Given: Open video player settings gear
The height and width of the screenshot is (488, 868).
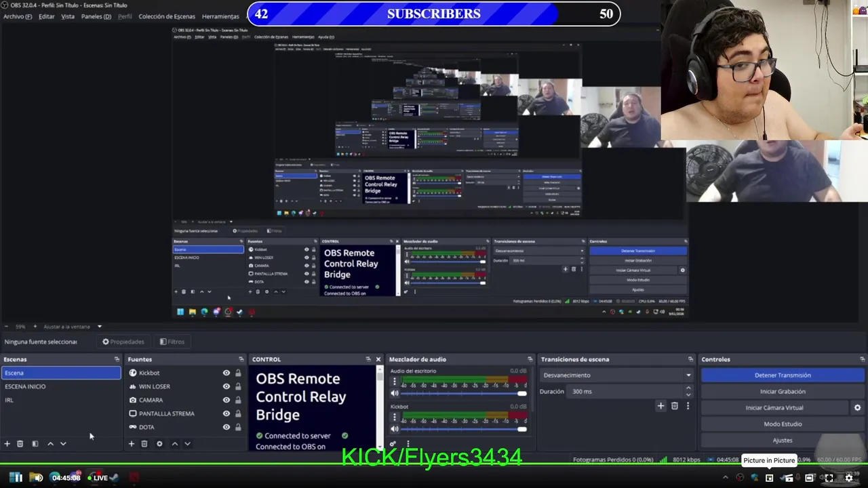Looking at the screenshot, I should (x=848, y=478).
